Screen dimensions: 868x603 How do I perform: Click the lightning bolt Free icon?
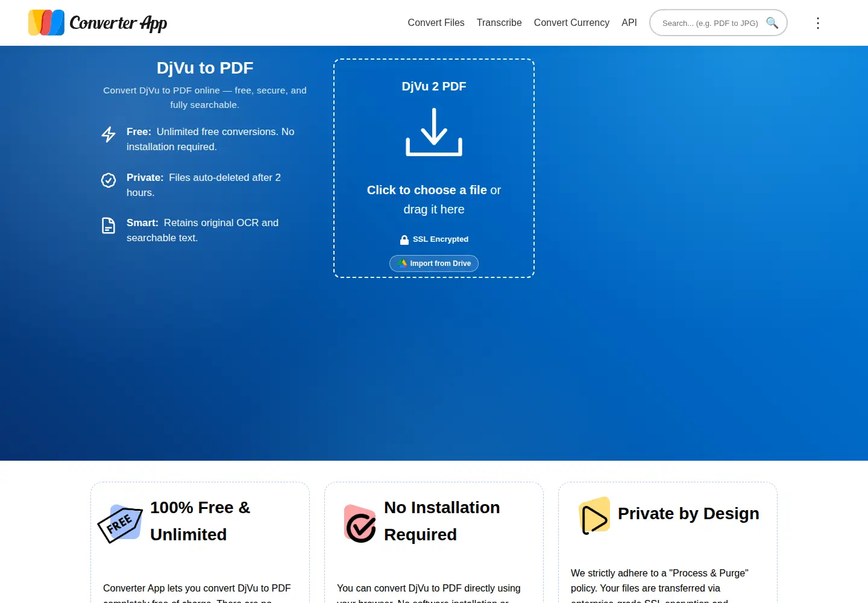(x=108, y=134)
